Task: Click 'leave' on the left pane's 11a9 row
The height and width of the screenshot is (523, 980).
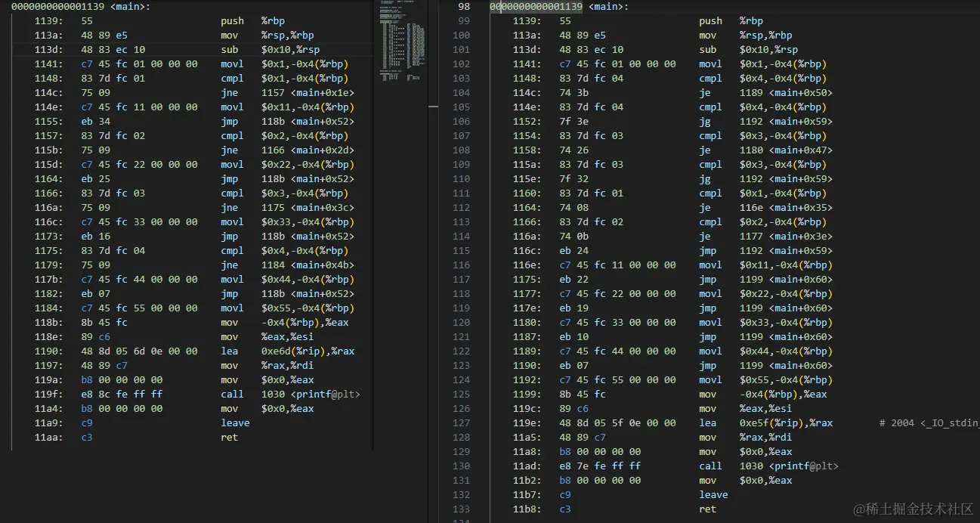Action: [x=235, y=423]
